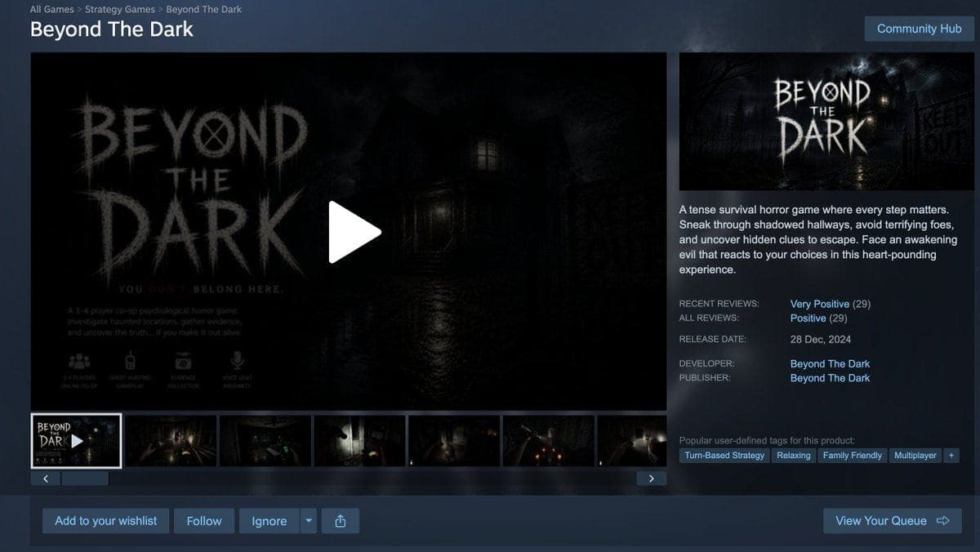This screenshot has height=552, width=980.
Task: Select the fifth screenshot thumbnail
Action: point(454,441)
